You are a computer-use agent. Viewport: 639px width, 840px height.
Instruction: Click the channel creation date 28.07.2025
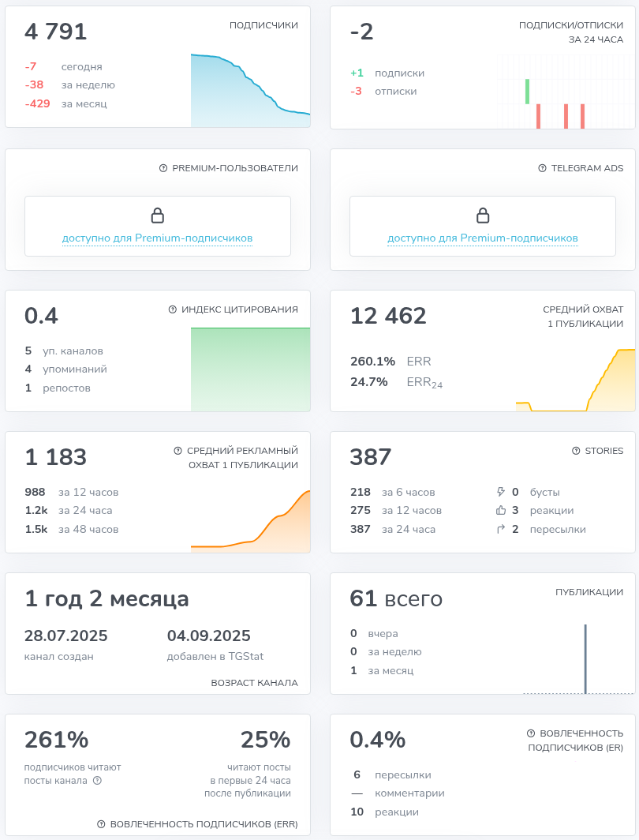click(65, 636)
